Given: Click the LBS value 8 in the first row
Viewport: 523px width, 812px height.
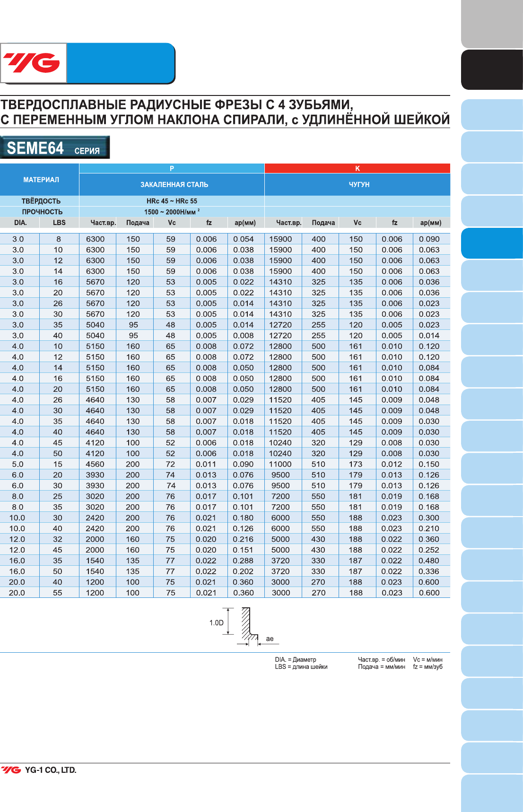Looking at the screenshot, I should [x=59, y=239].
